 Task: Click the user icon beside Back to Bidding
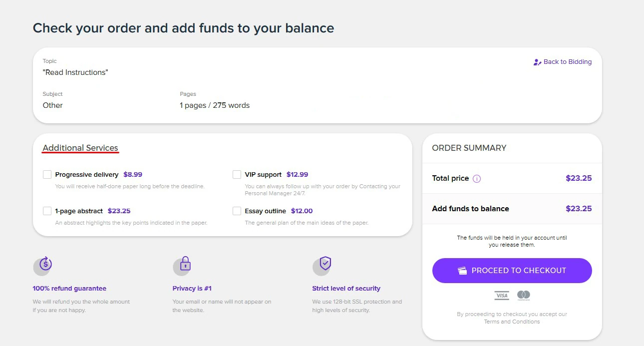(537, 62)
